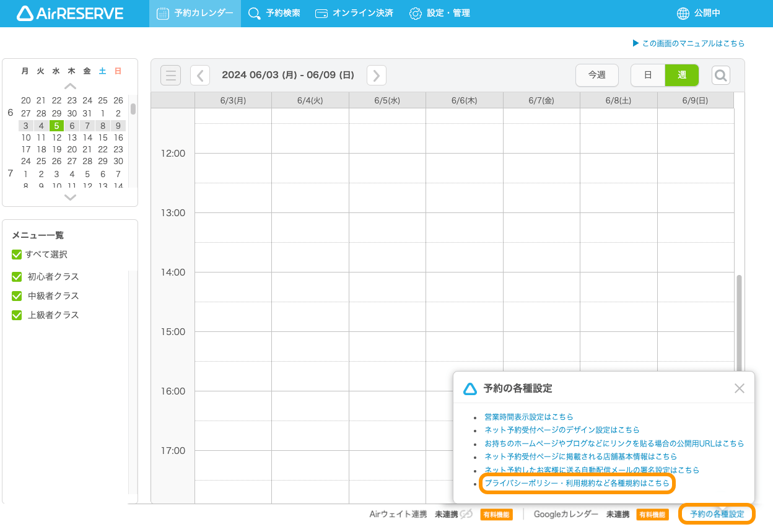The height and width of the screenshot is (532, 773).
Task: Click the AirRESERVE logo
Action: 70,13
